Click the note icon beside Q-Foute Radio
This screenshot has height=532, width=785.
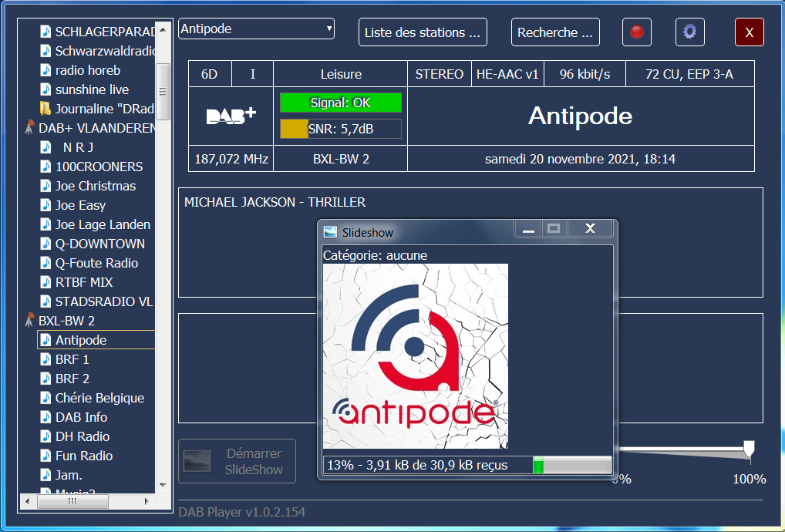tap(45, 263)
